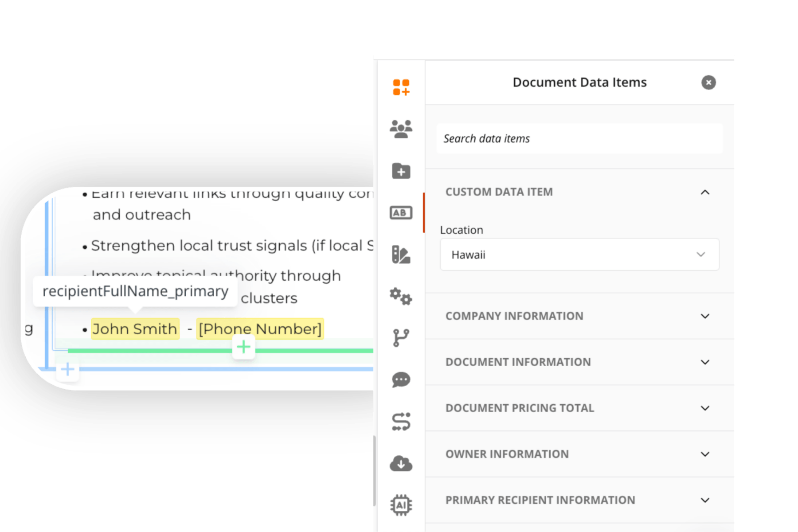Open the Hawaii location dropdown
Image resolution: width=798 pixels, height=532 pixels.
point(579,254)
